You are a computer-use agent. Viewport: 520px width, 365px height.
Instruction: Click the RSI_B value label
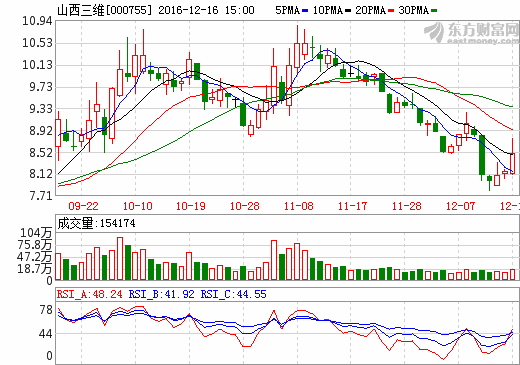pyautogui.click(x=161, y=294)
